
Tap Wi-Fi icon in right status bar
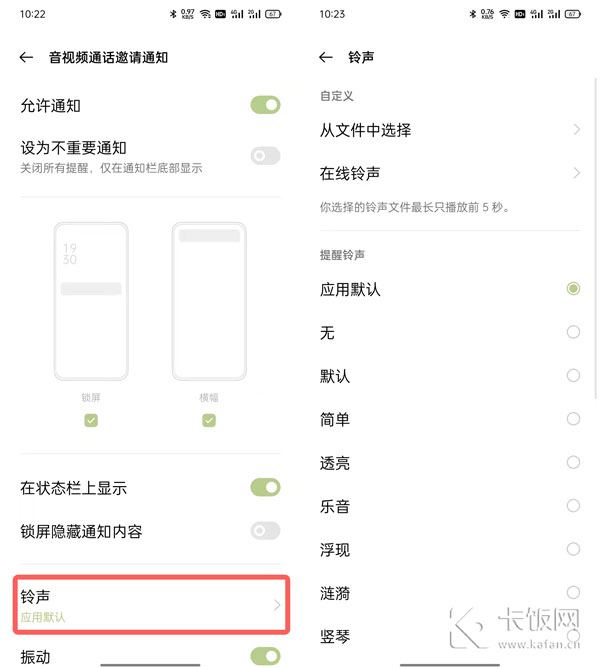(505, 14)
